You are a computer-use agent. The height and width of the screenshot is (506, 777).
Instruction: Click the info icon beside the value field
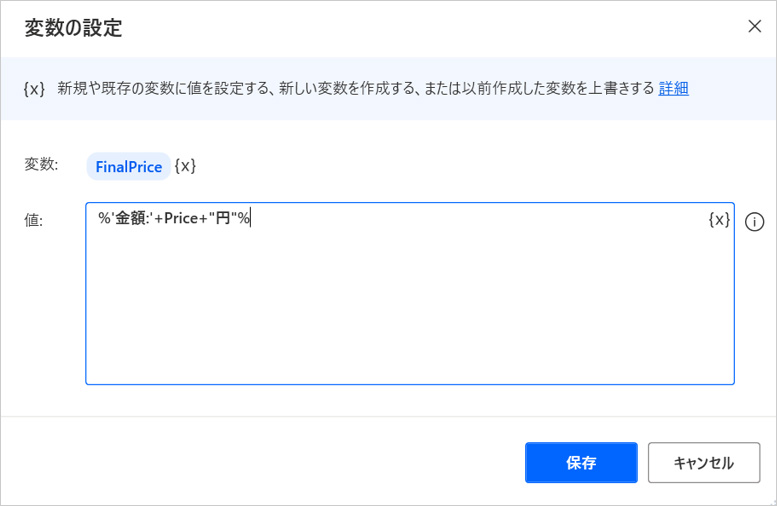(755, 222)
